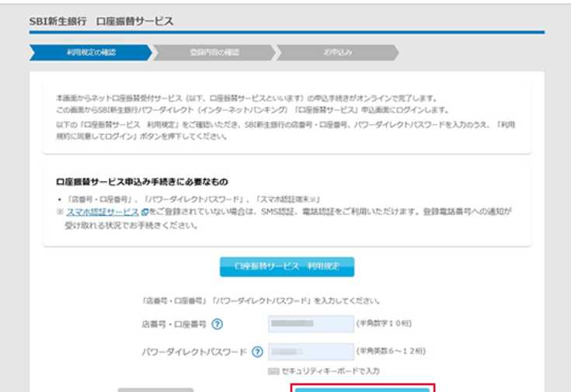Click the help icon beside パワーダイレクトパスワード

click(257, 352)
